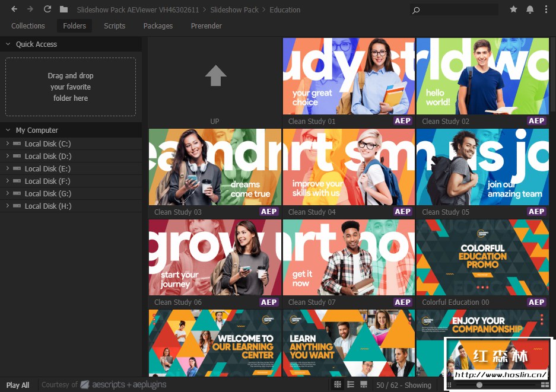Click the forward navigation arrow

click(30, 9)
